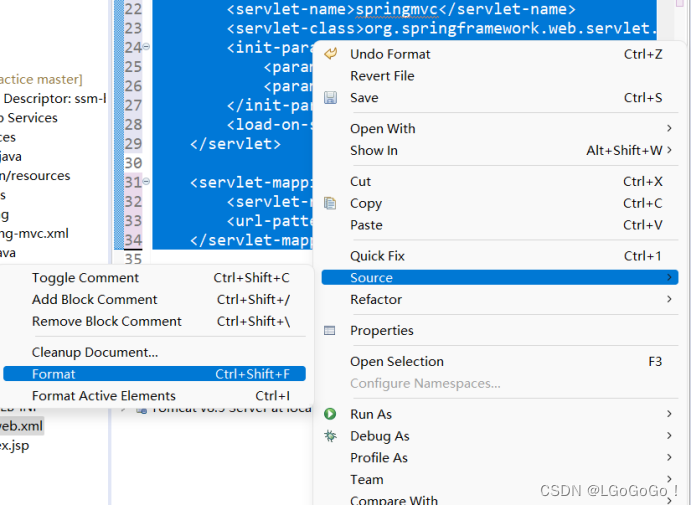Screen dimensions: 692x506
Task: Click the Debug As bug icon
Action: (330, 436)
